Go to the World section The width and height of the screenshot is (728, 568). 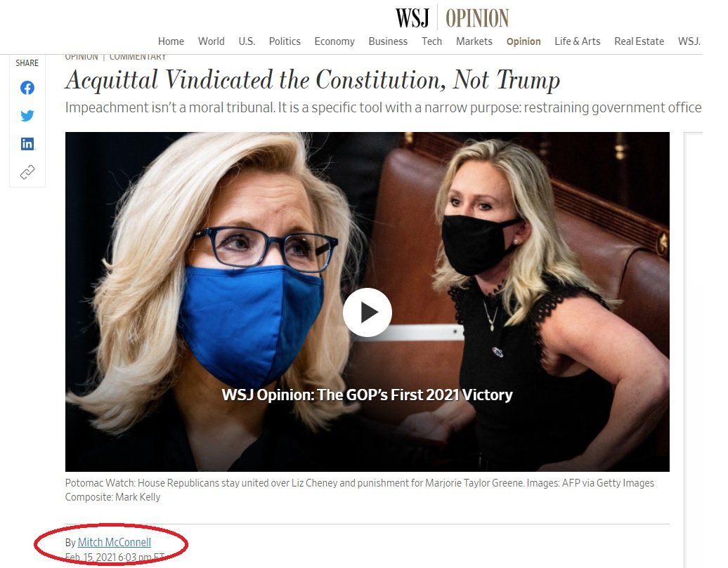(x=212, y=41)
